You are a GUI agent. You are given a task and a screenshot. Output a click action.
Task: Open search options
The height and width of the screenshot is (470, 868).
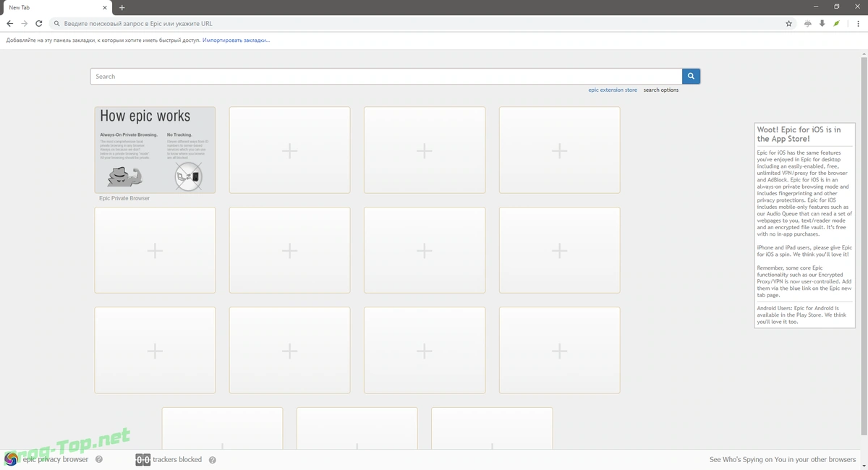tap(661, 90)
